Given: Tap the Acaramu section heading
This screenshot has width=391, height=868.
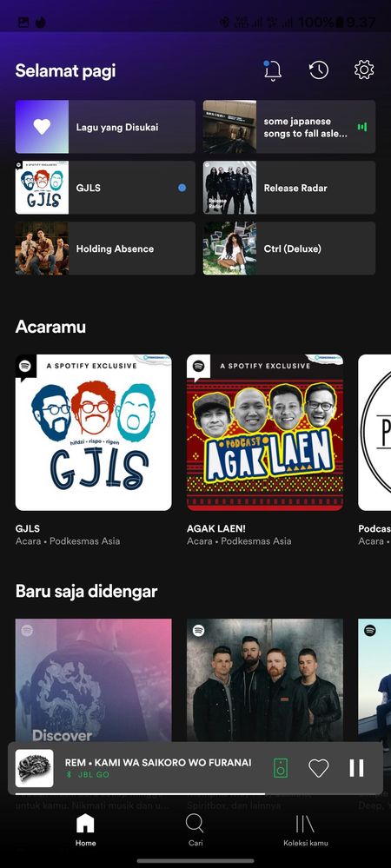Looking at the screenshot, I should [x=50, y=327].
